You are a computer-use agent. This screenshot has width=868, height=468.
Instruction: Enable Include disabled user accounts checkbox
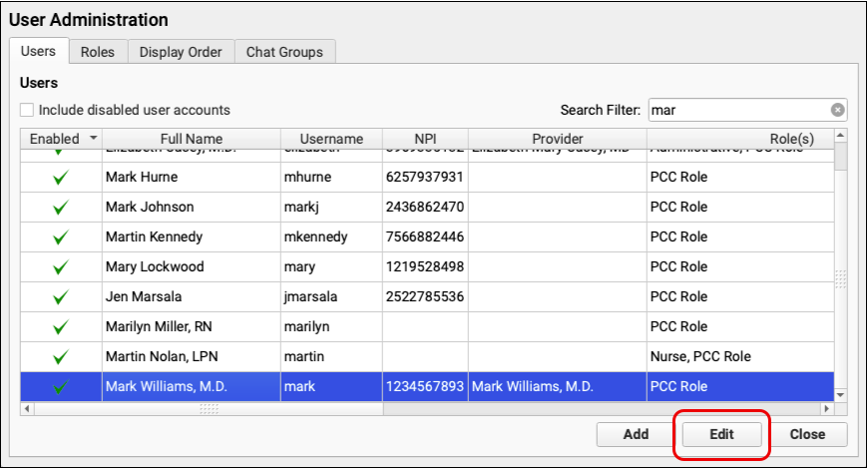tap(27, 111)
